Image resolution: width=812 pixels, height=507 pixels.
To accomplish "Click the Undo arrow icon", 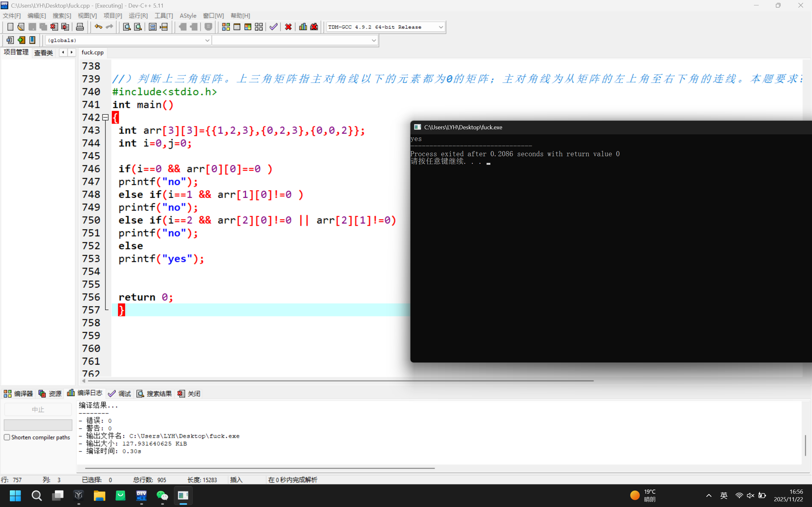I will [98, 27].
